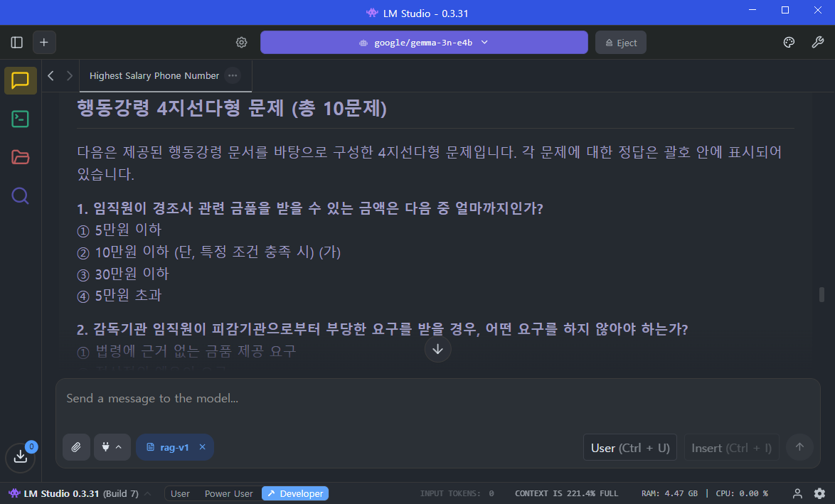Open the theme palette icon
Image resolution: width=835 pixels, height=504 pixels.
coord(789,43)
